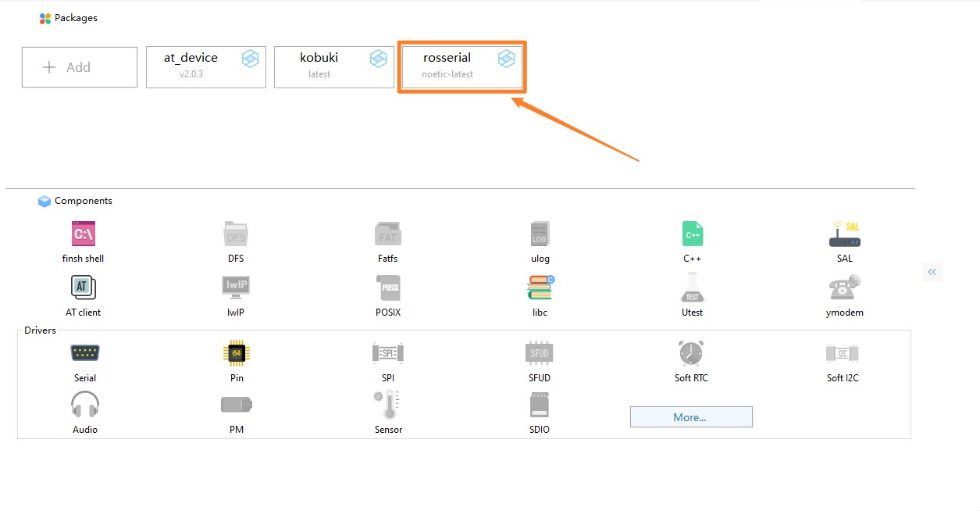
Task: Click the AT client component icon
Action: coord(84,288)
